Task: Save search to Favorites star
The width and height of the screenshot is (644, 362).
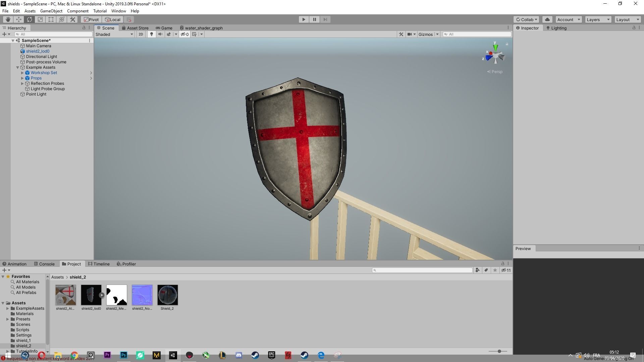Action: click(495, 270)
